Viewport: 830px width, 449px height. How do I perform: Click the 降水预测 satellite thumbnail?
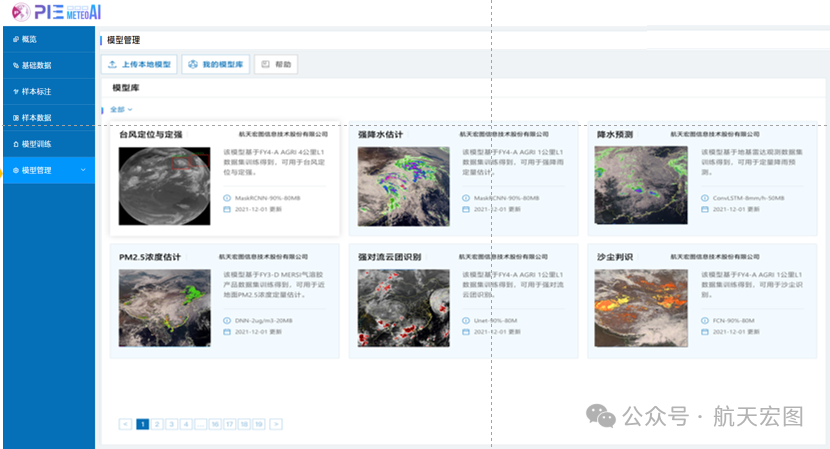pyautogui.click(x=641, y=185)
